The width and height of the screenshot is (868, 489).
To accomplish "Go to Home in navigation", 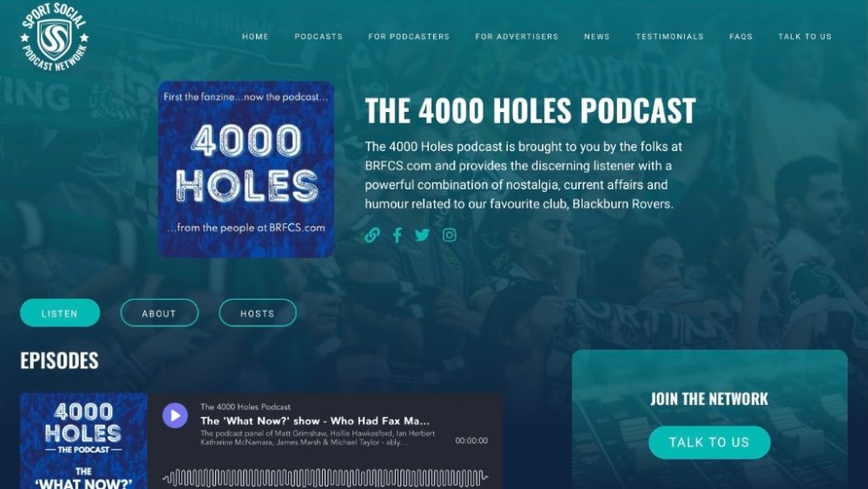I will (x=255, y=36).
